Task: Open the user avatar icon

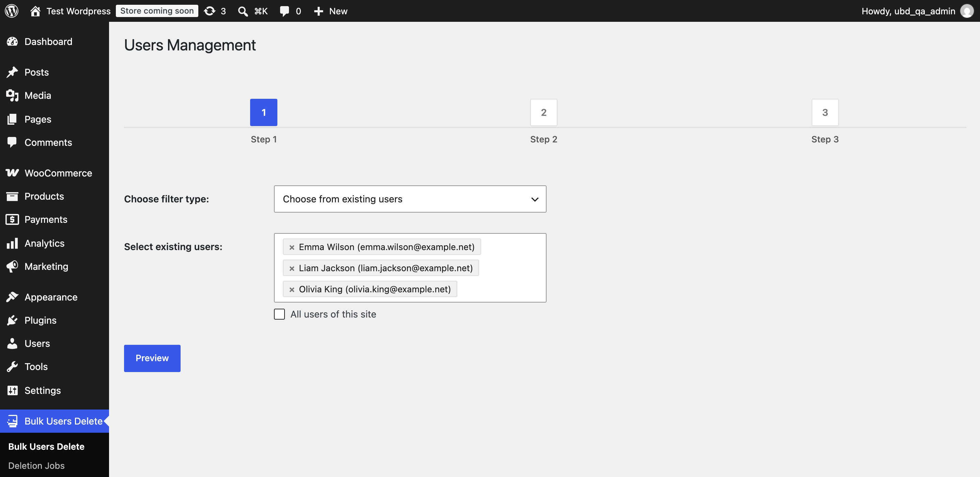Action: click(x=967, y=11)
